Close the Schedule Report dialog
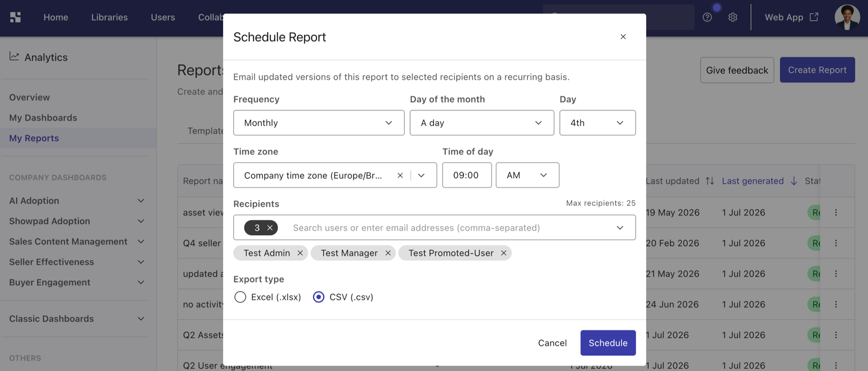Image resolution: width=868 pixels, height=371 pixels. click(x=623, y=37)
